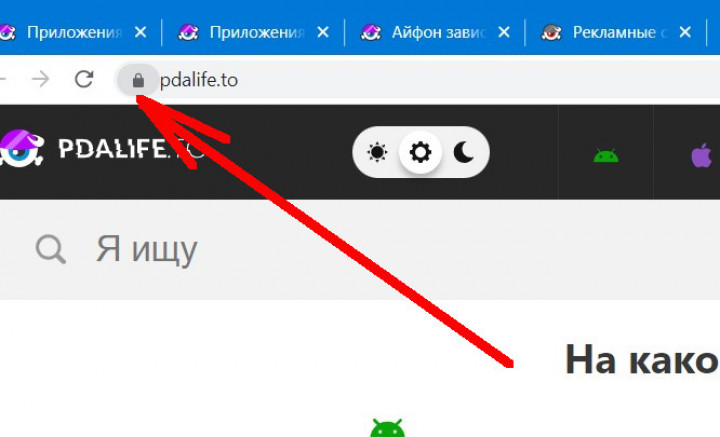Go forward with the arrow button

coord(41,79)
